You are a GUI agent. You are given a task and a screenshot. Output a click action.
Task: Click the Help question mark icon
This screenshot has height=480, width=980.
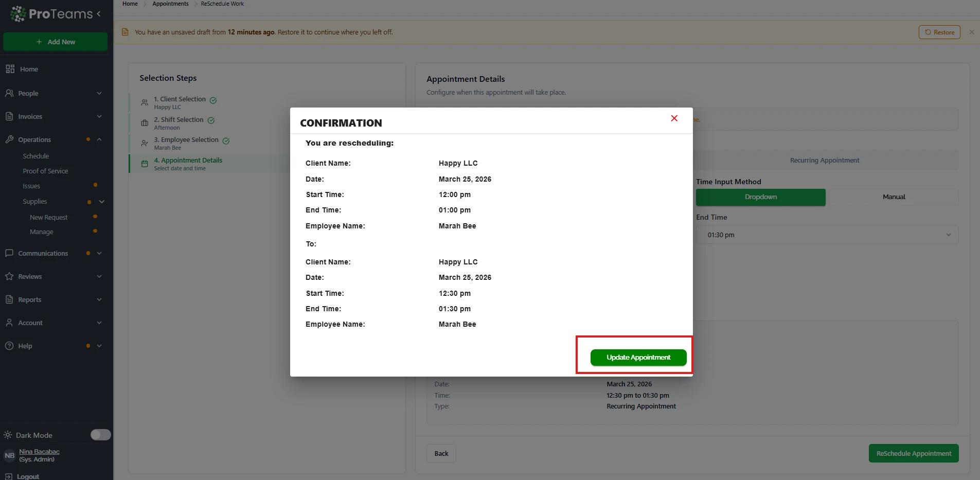tap(9, 346)
